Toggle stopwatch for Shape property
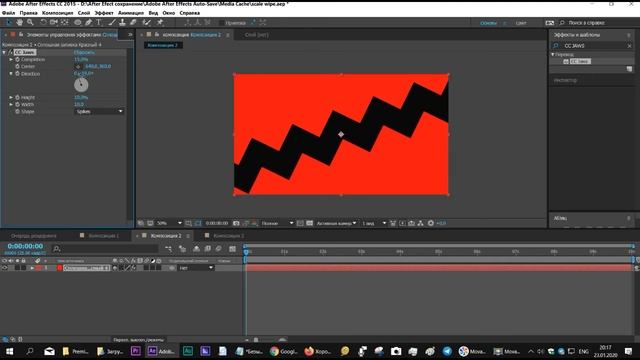640x360 pixels. coord(18,111)
